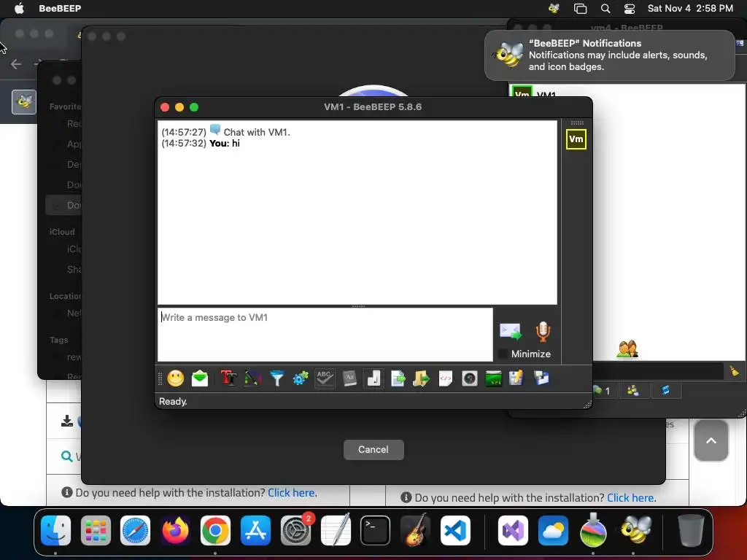Viewport: 747px width, 560px height.
Task: Change chat font with the red T icon
Action: pos(228,378)
